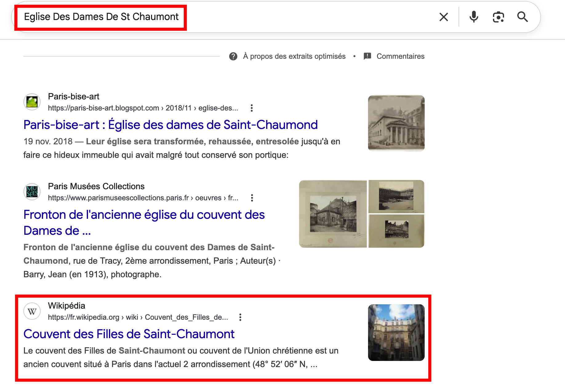The height and width of the screenshot is (392, 565).
Task: Click the magnifying glass search icon
Action: tap(523, 17)
